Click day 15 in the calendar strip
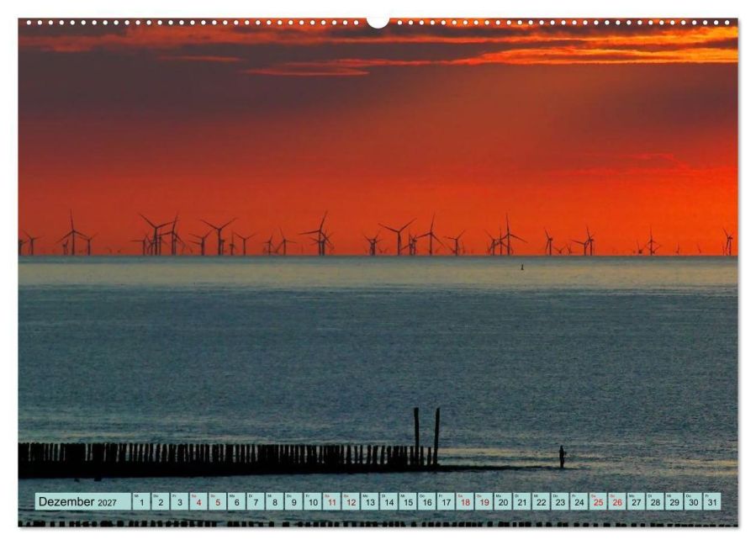The width and height of the screenshot is (756, 545). tap(409, 501)
